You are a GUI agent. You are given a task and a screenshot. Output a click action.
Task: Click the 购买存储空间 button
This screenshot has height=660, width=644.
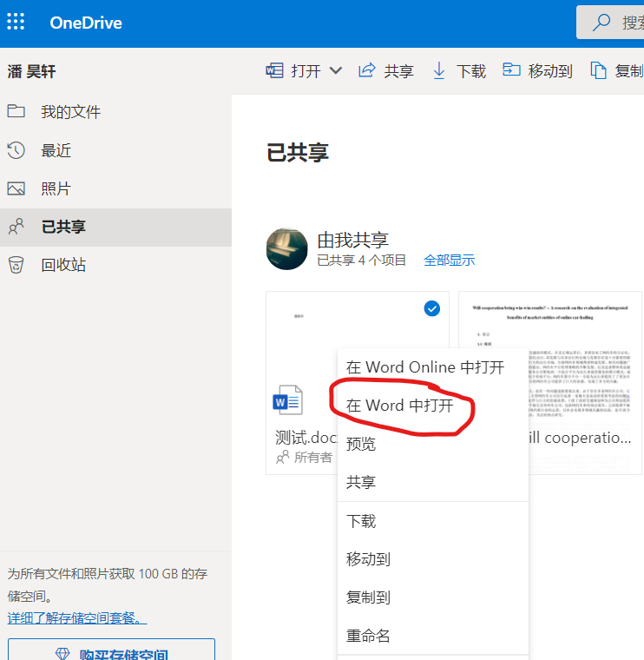pos(111,650)
